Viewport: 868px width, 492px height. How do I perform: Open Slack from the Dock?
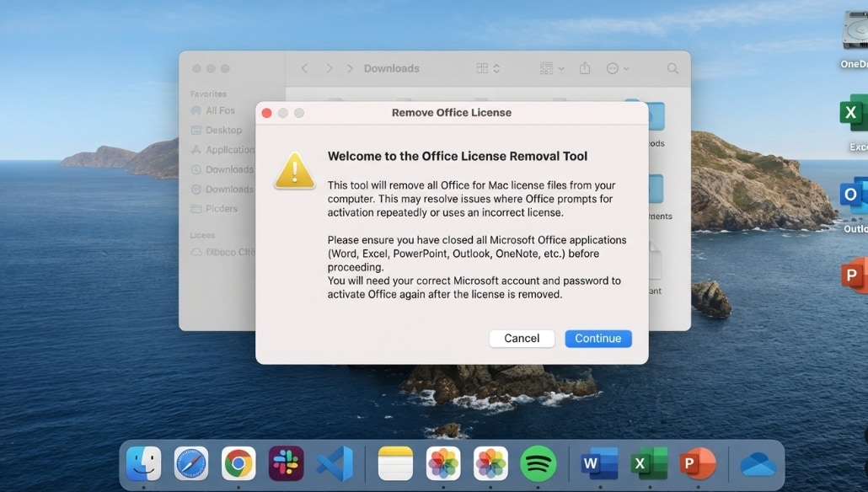287,463
